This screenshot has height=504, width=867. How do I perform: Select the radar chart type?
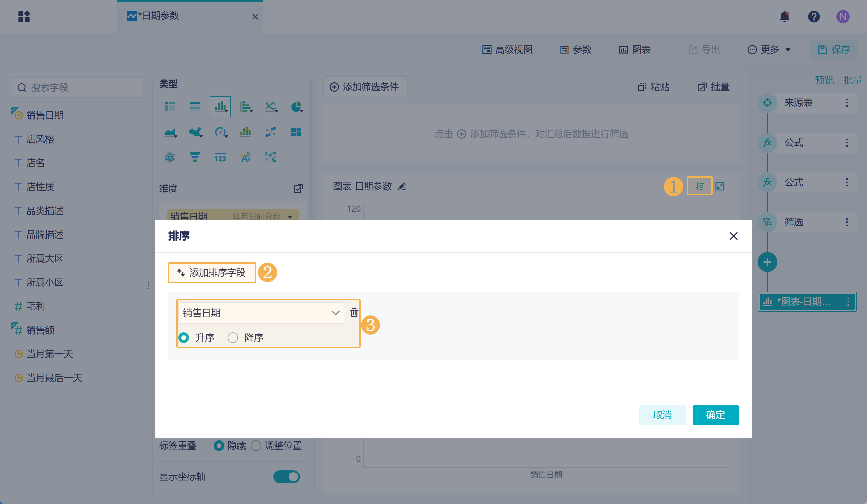coord(169,157)
